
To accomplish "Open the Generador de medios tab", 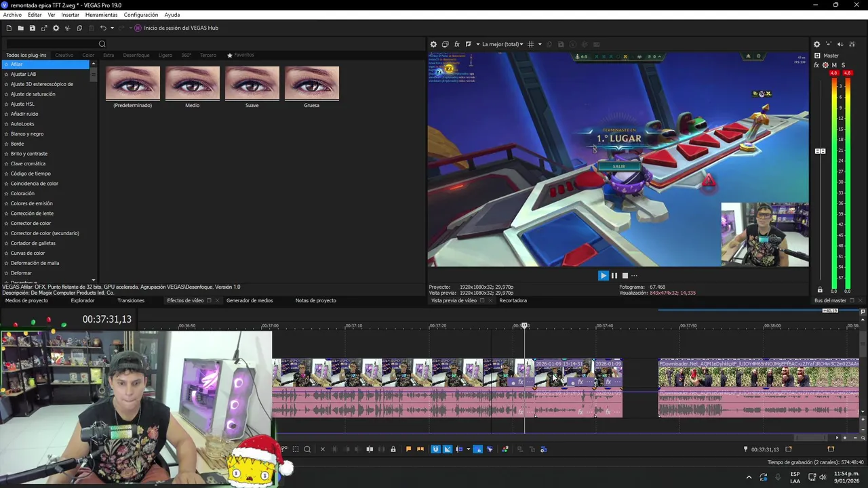I will coord(250,300).
